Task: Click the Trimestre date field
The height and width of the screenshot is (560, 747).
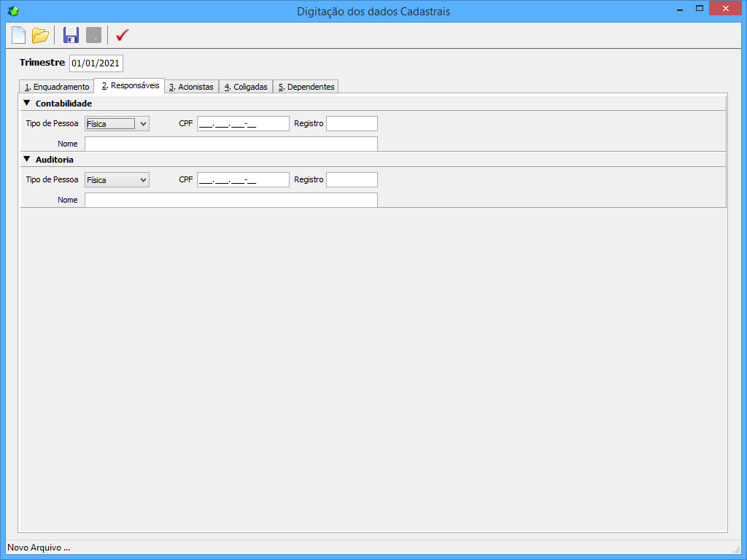Action: coord(96,63)
